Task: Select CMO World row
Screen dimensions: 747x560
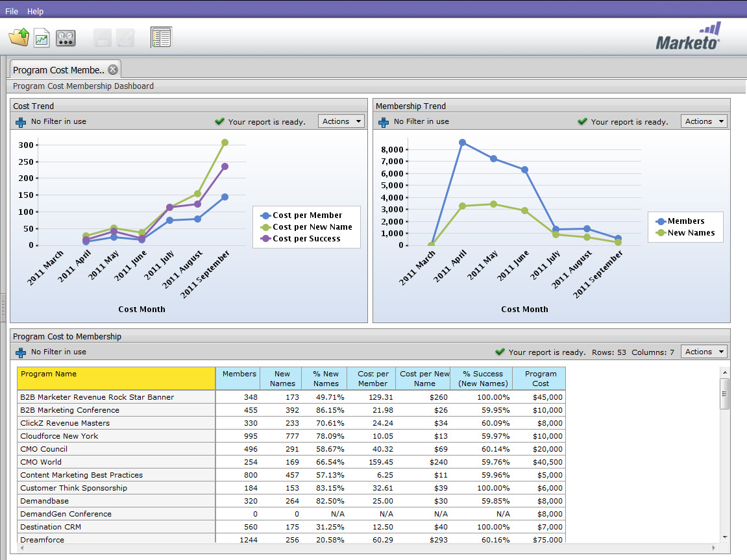Action: point(291,462)
